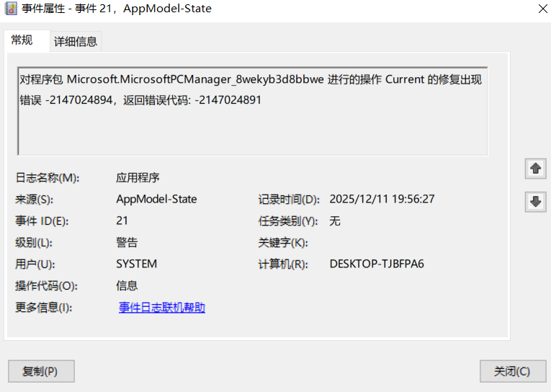
Task: Click the opcode value 信息
Action: pyautogui.click(x=127, y=286)
